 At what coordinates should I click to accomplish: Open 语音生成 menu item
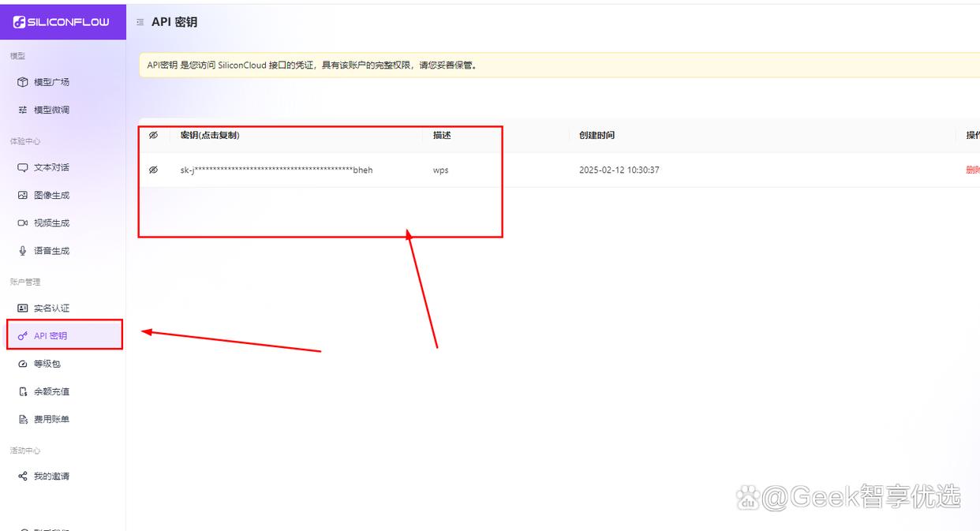coord(63,251)
